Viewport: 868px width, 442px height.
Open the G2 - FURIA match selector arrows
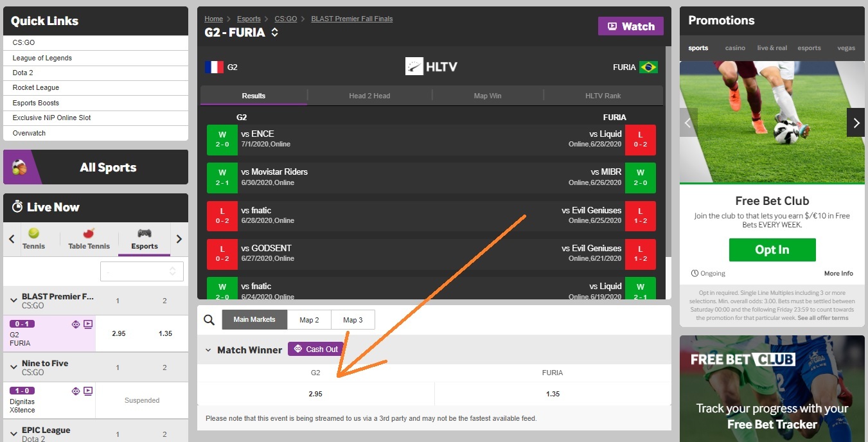click(x=275, y=32)
